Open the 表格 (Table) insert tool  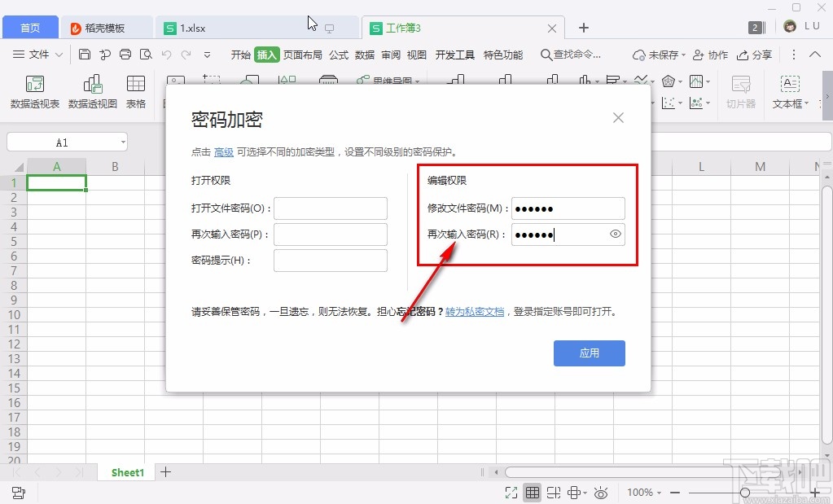coord(135,91)
